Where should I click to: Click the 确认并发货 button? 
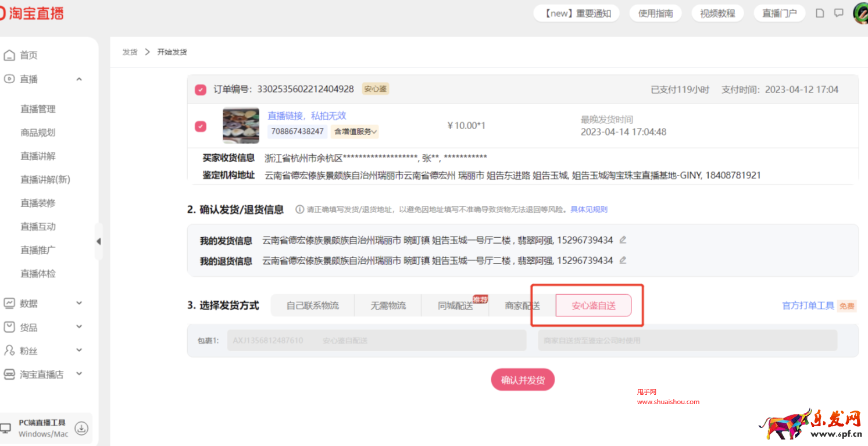coord(523,380)
